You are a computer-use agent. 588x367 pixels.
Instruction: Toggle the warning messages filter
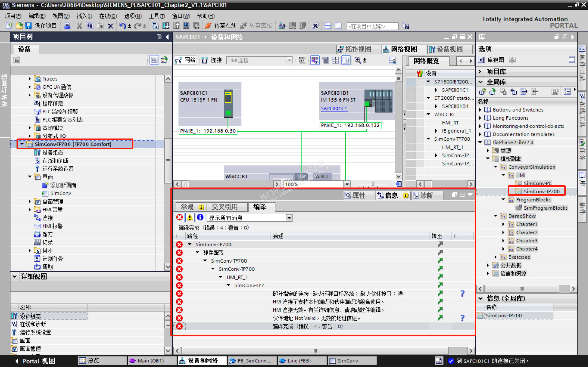pos(190,218)
